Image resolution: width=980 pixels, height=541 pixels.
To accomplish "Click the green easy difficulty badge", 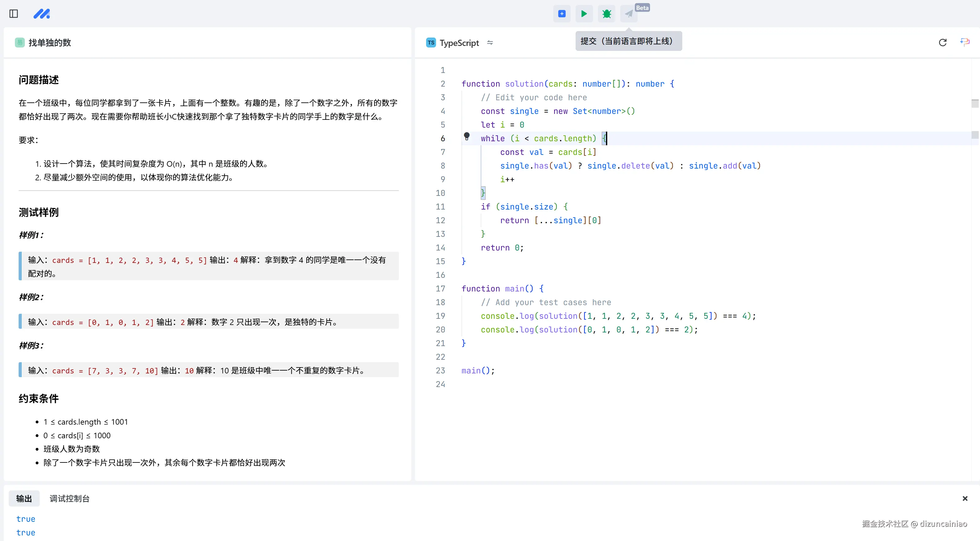I will [20, 43].
